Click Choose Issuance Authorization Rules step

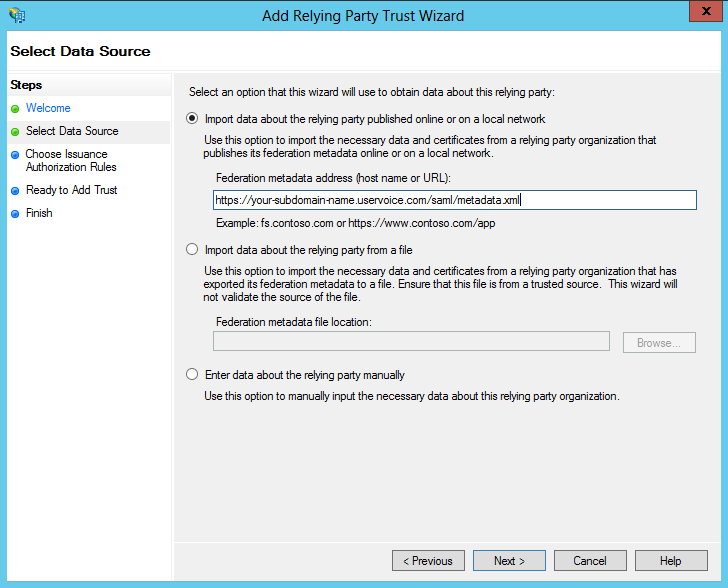[71, 160]
